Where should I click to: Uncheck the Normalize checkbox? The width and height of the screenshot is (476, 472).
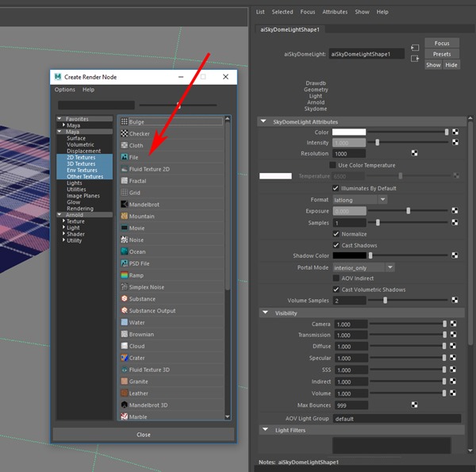[336, 234]
